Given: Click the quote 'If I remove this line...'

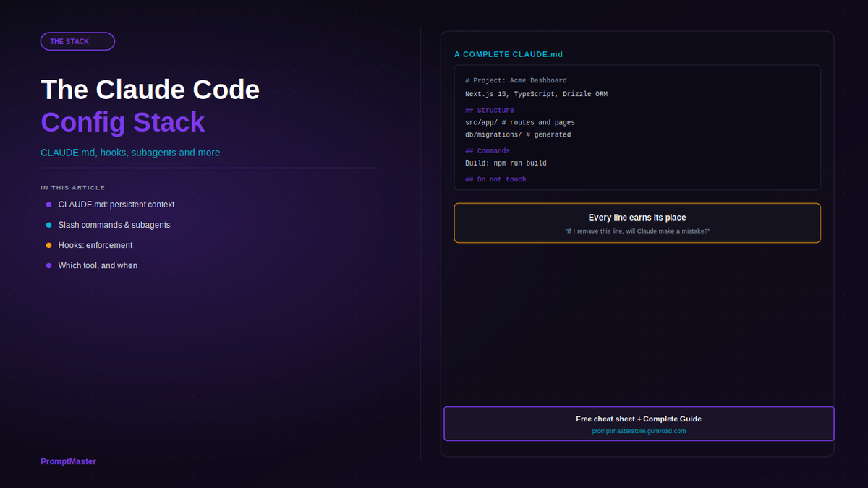Looking at the screenshot, I should [637, 231].
